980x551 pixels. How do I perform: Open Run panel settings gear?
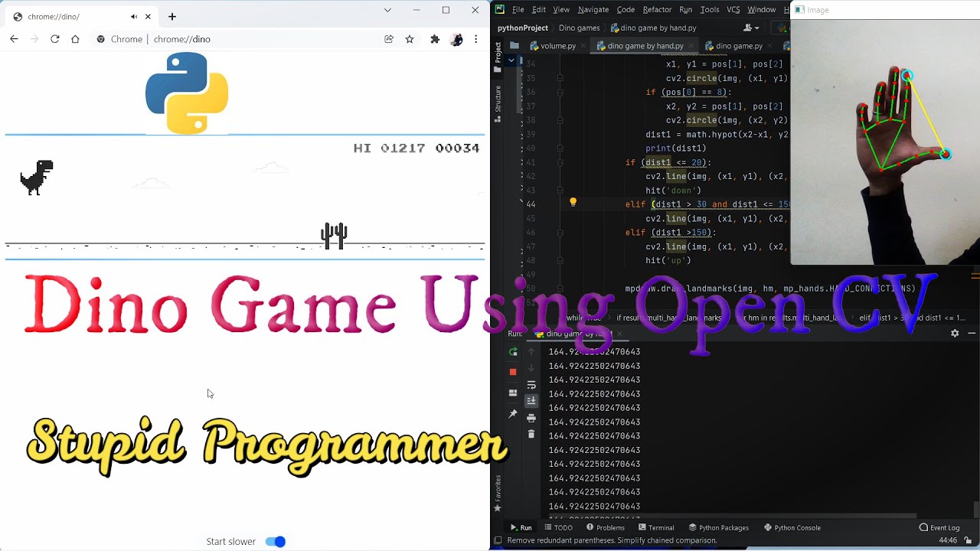coord(955,334)
